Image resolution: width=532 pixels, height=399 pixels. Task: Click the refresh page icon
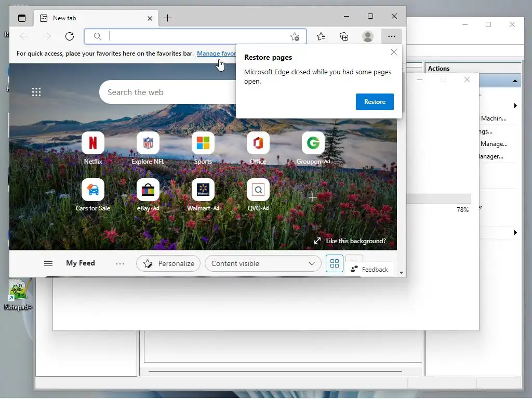[x=70, y=36]
